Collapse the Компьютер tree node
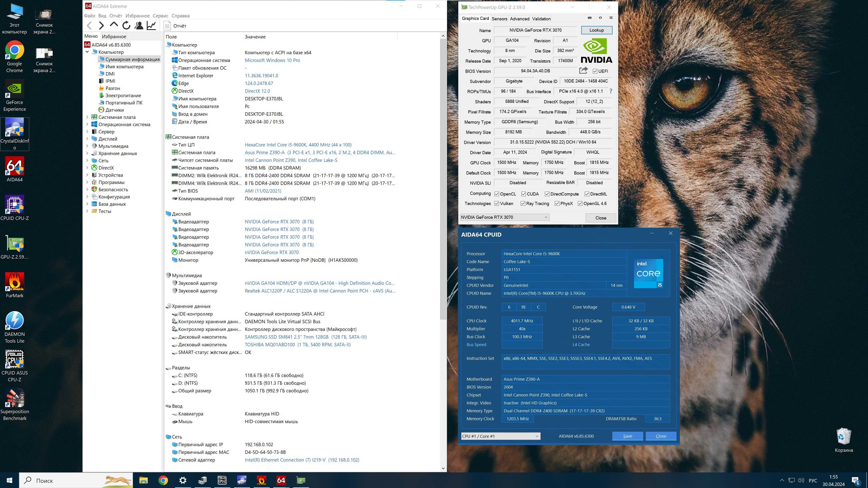The height and width of the screenshot is (488, 868). [87, 52]
